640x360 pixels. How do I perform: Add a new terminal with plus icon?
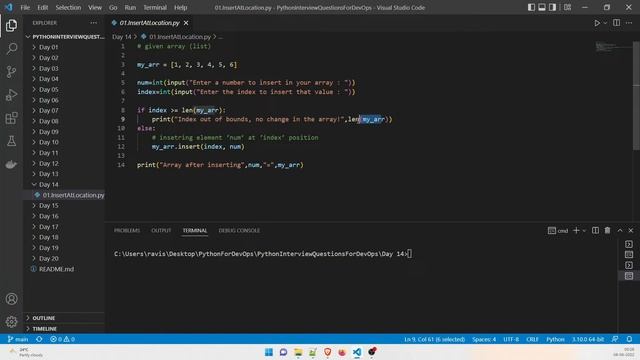[x=576, y=231]
